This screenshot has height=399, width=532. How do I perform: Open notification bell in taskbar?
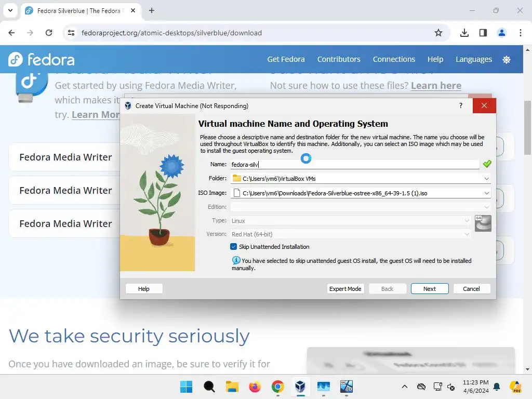(x=497, y=387)
